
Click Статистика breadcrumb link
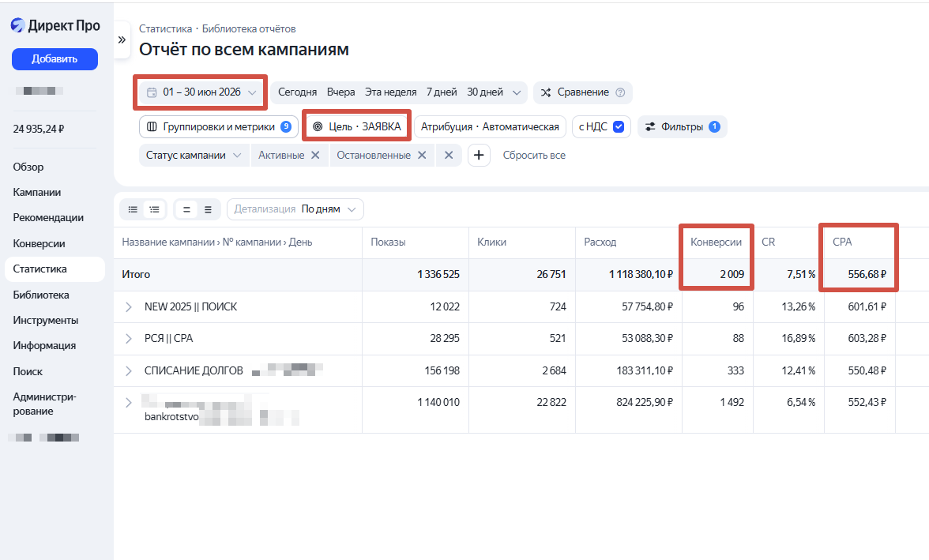tap(165, 29)
